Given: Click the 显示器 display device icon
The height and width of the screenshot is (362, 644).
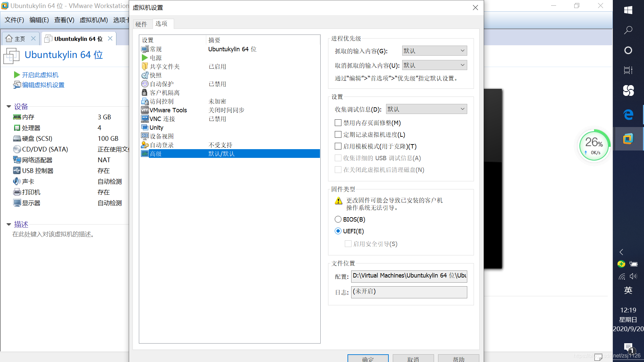Looking at the screenshot, I should point(17,203).
